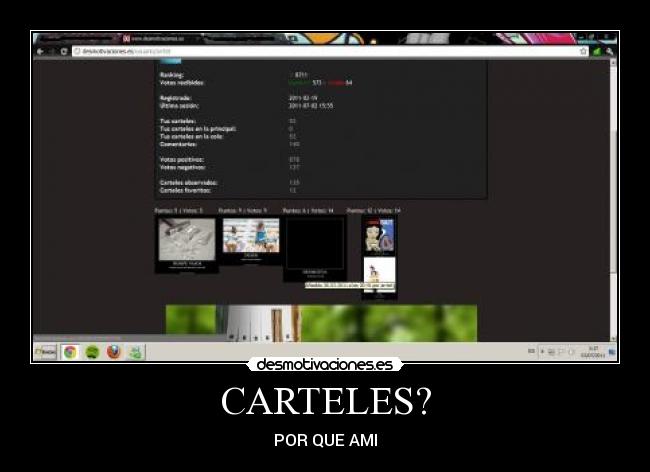
Task: Click the 'Votos positivos:' label
Action: 182,160
